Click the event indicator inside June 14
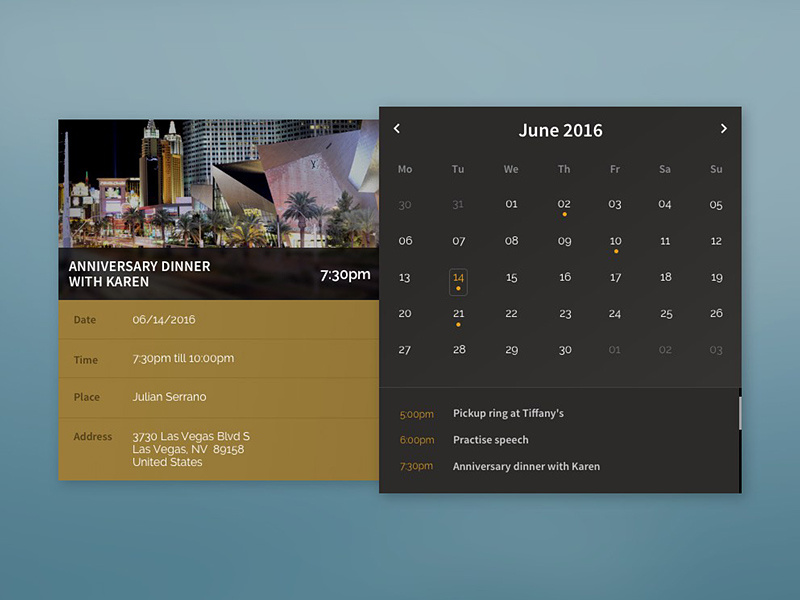800x600 pixels. (x=460, y=286)
